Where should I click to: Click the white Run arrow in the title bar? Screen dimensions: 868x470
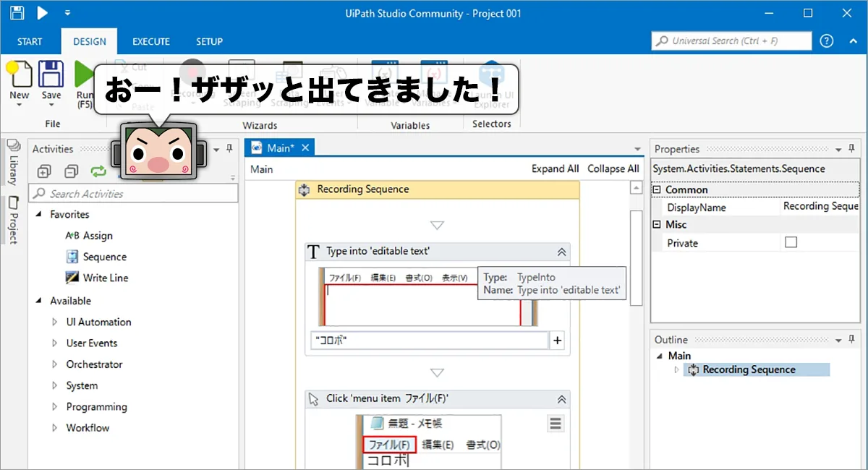coord(43,12)
